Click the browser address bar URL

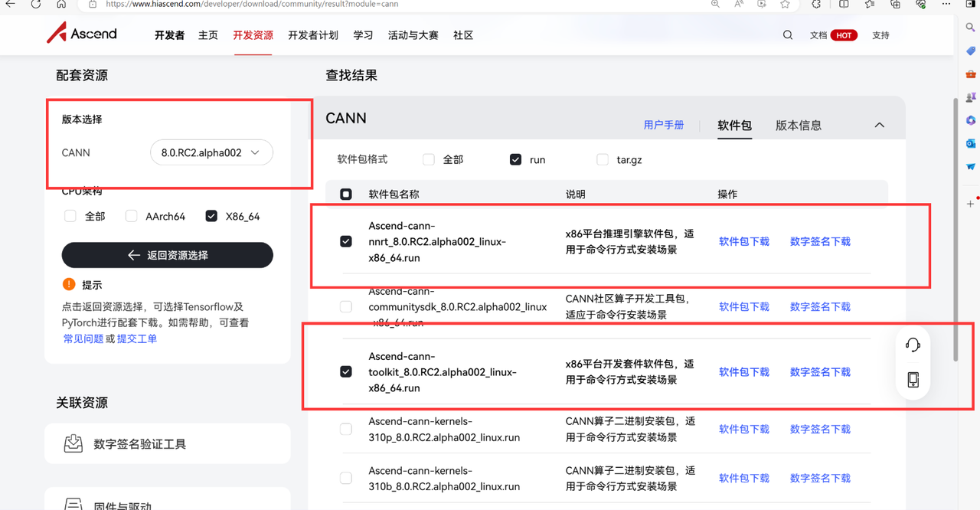click(252, 4)
